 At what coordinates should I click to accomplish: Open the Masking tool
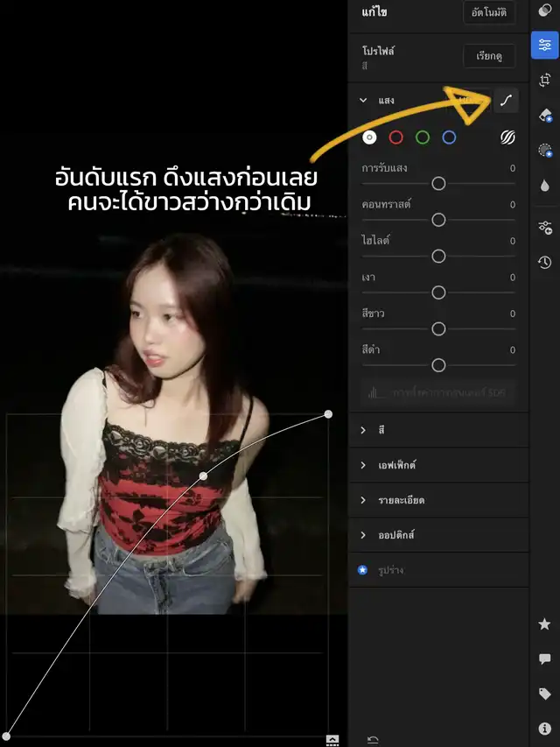click(544, 150)
